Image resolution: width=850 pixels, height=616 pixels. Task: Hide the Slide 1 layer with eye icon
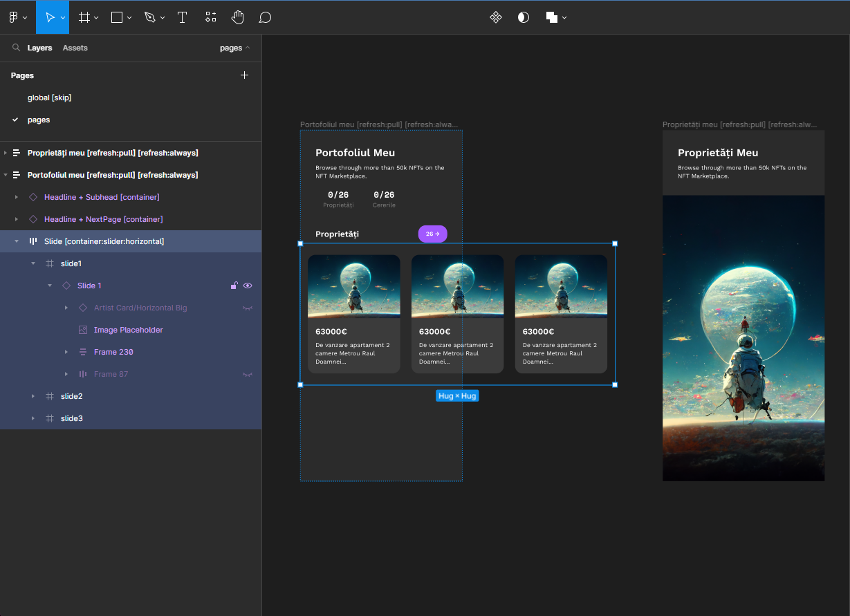(x=248, y=286)
